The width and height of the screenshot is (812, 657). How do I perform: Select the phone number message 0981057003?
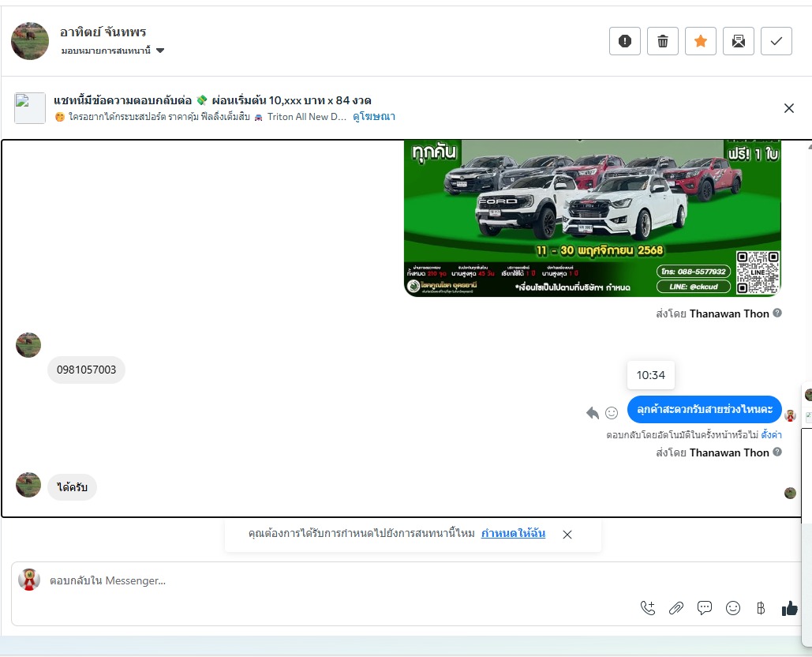pyautogui.click(x=87, y=370)
